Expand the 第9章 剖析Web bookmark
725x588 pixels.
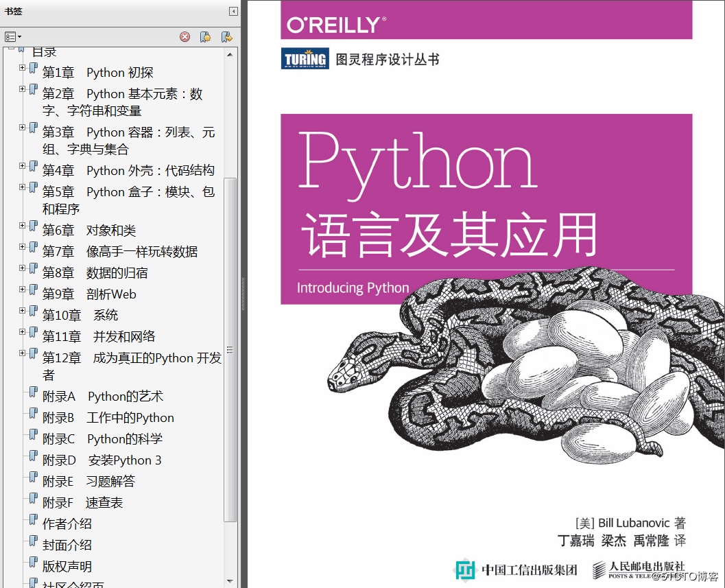(22, 289)
